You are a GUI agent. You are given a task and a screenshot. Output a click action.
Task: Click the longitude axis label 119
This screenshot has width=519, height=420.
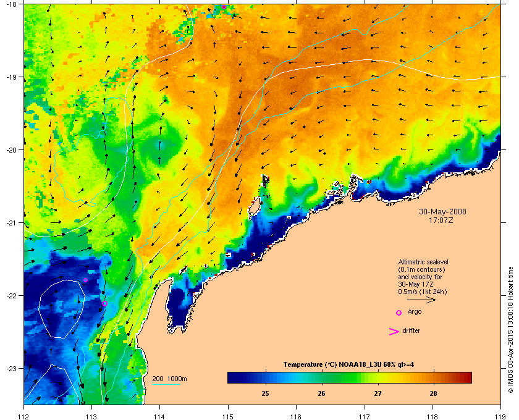[500, 416]
